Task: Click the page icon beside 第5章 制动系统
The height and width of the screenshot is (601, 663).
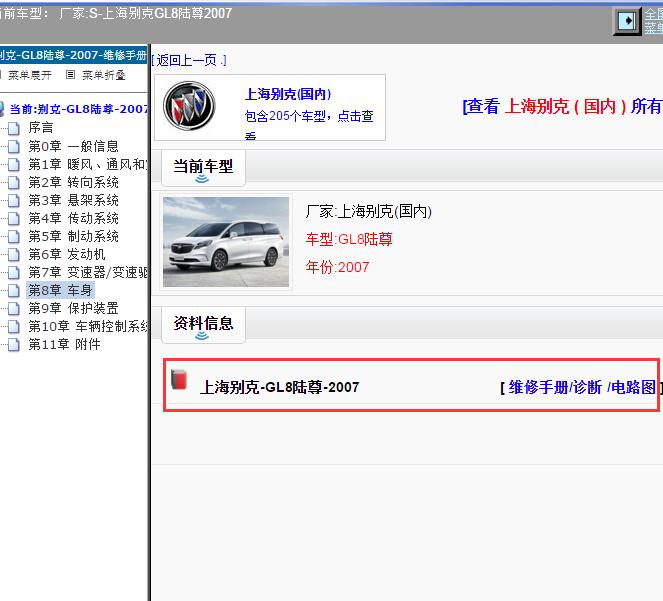Action: 14,236
